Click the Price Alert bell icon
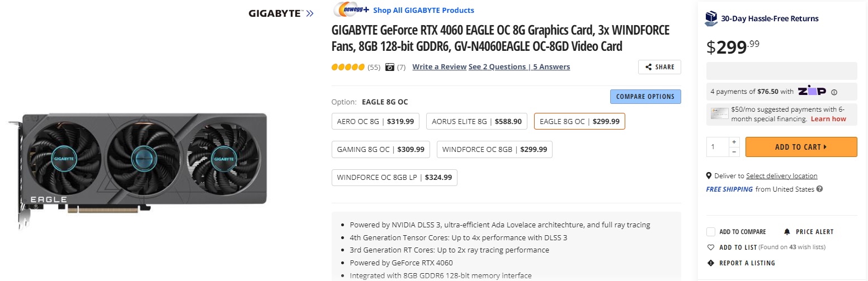The width and height of the screenshot is (868, 281). coord(787,232)
